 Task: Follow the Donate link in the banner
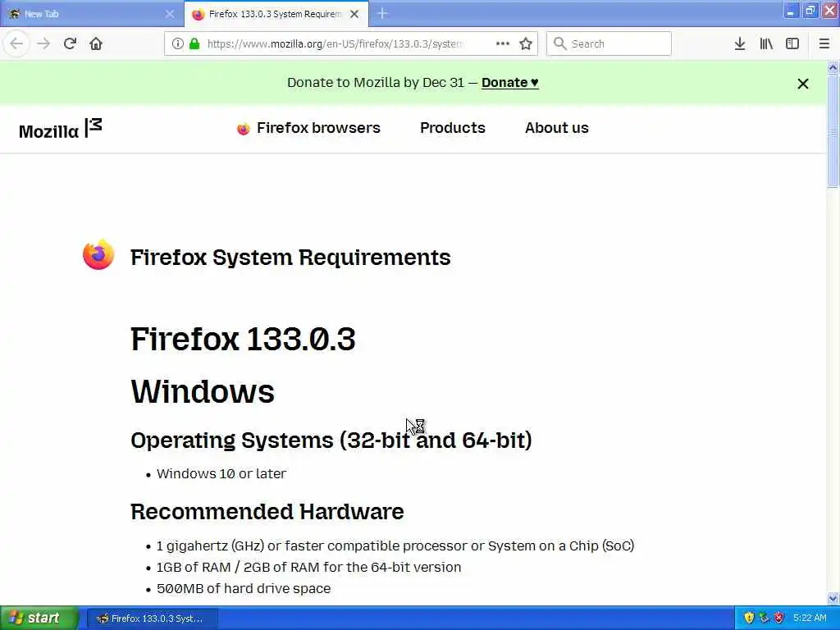tap(510, 83)
